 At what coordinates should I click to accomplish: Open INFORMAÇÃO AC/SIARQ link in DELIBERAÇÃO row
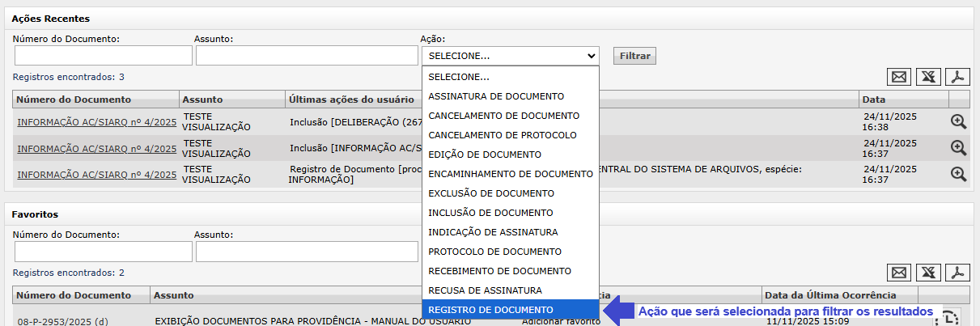pos(96,123)
